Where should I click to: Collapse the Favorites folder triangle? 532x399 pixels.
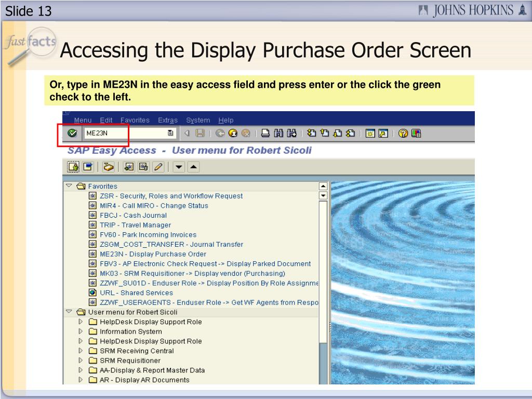[x=69, y=186]
